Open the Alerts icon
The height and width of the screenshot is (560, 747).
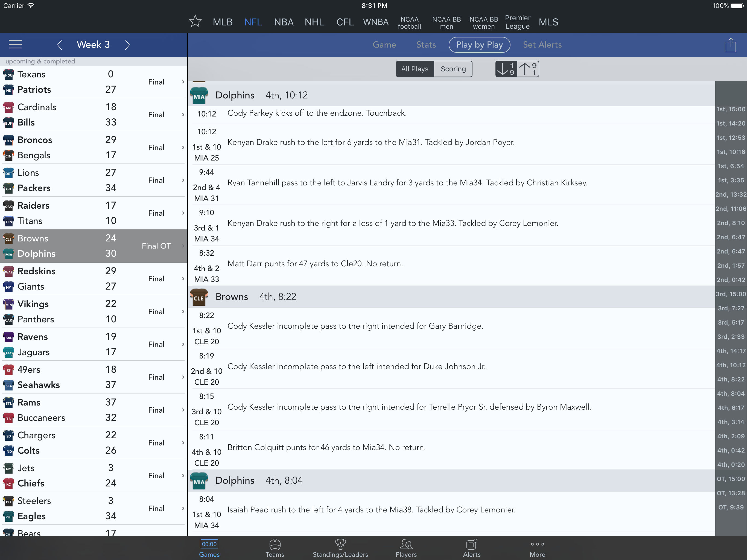pos(471,544)
